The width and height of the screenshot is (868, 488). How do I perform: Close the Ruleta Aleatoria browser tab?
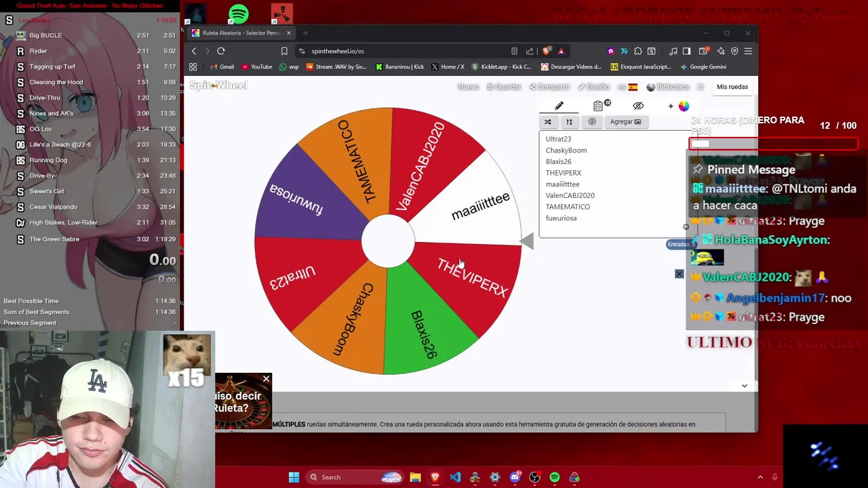288,33
